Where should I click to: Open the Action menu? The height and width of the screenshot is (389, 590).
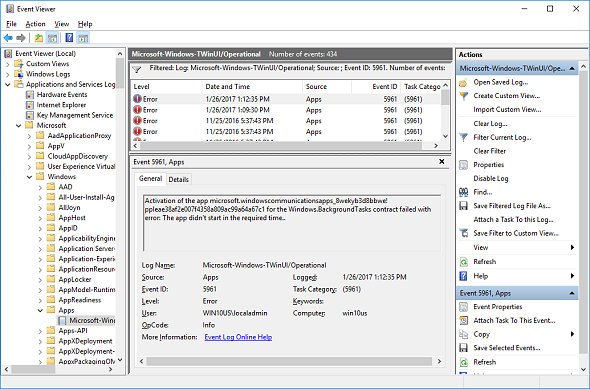pos(35,24)
